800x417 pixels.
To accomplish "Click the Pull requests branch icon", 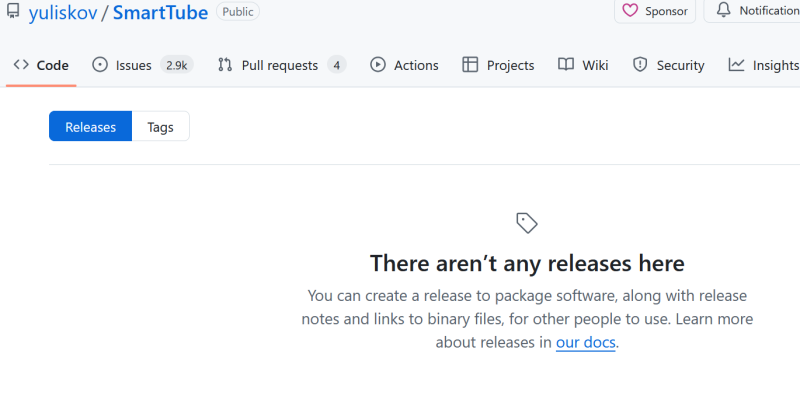I will pyautogui.click(x=225, y=65).
